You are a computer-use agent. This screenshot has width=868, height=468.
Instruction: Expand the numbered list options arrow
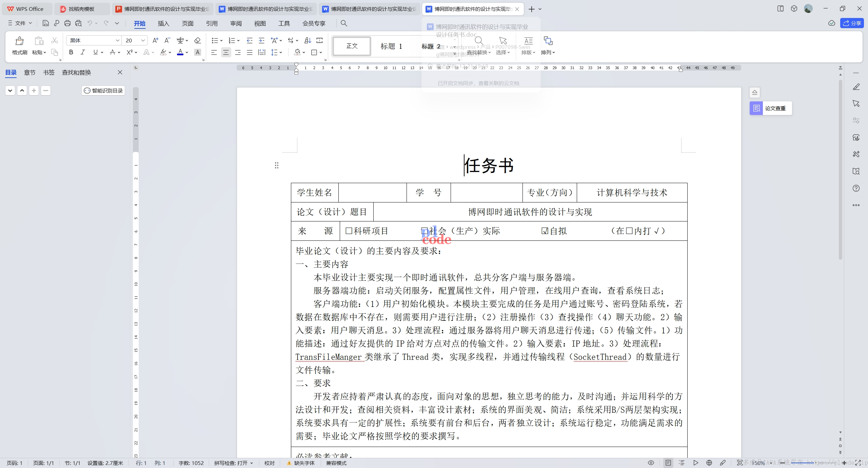[x=238, y=41]
